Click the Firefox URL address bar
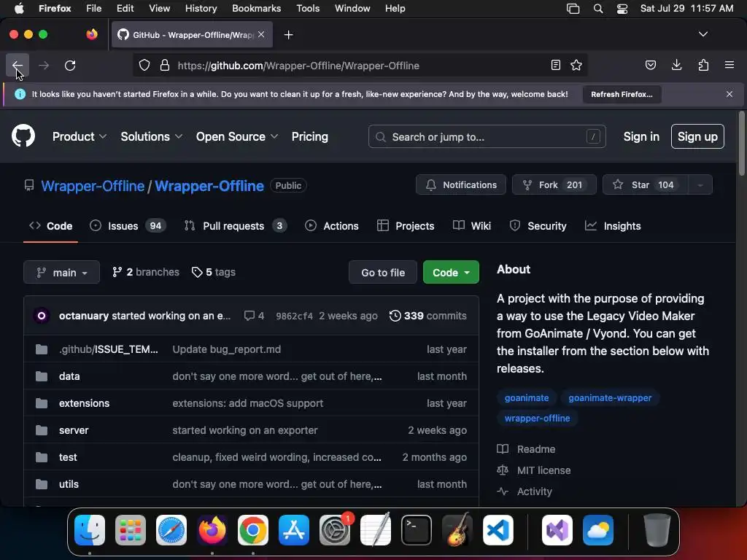This screenshot has width=747, height=560. [x=360, y=65]
